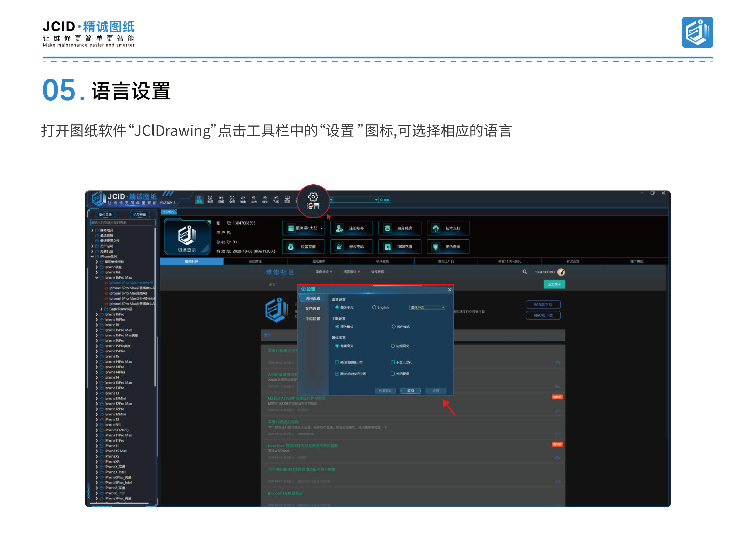Open the 软件更新 tab
Image resolution: width=756 pixels, height=535 pixels.
coord(382,261)
